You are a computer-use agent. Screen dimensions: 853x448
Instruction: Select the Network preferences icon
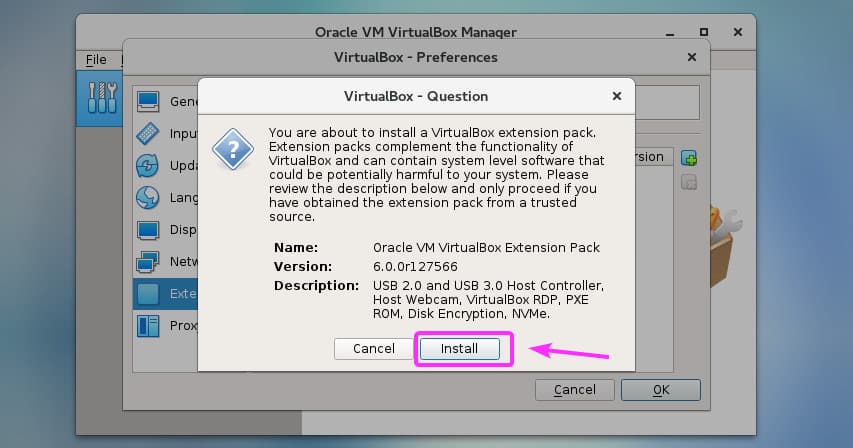coord(148,262)
